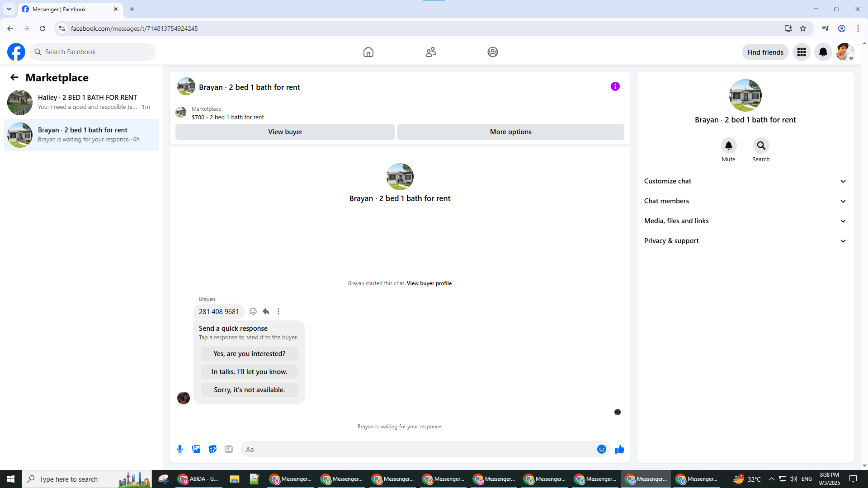
Task: Click the purple conversation information icon
Action: 615,86
